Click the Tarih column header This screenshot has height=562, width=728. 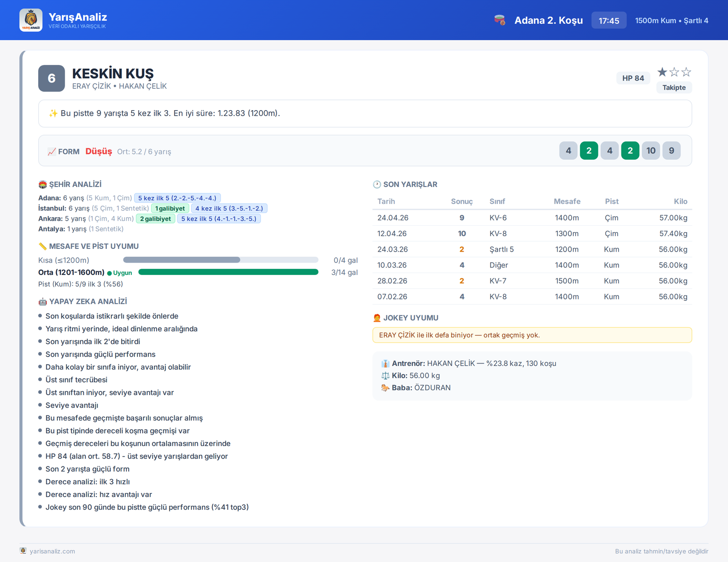click(x=386, y=201)
